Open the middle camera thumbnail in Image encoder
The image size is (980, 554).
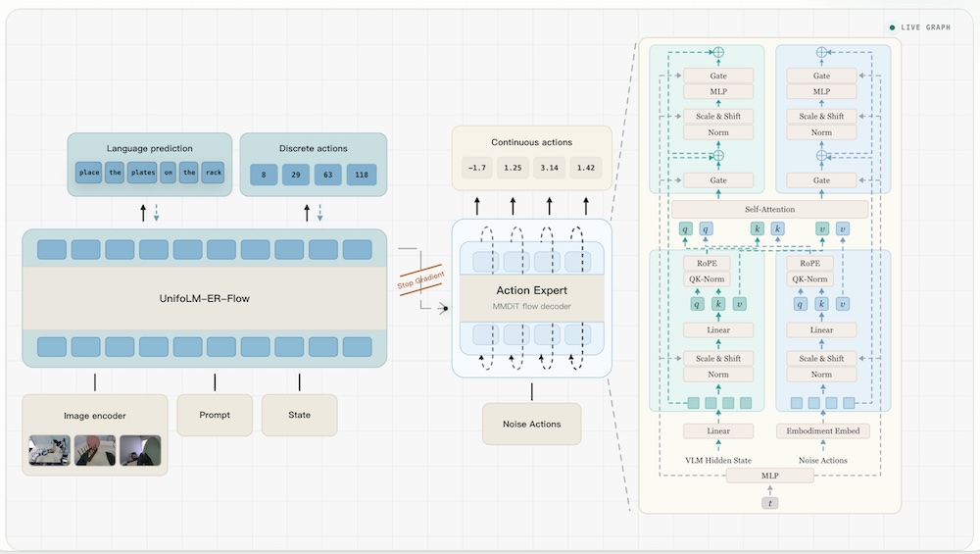[95, 450]
